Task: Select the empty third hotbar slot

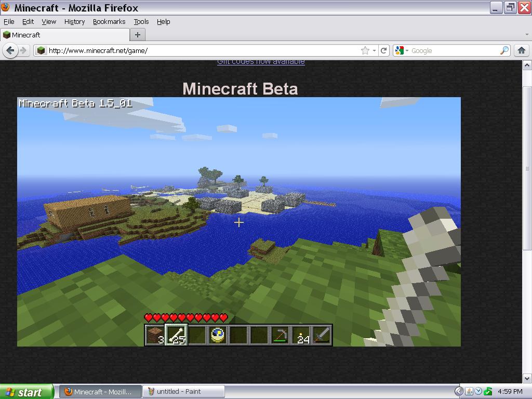Action: point(197,335)
